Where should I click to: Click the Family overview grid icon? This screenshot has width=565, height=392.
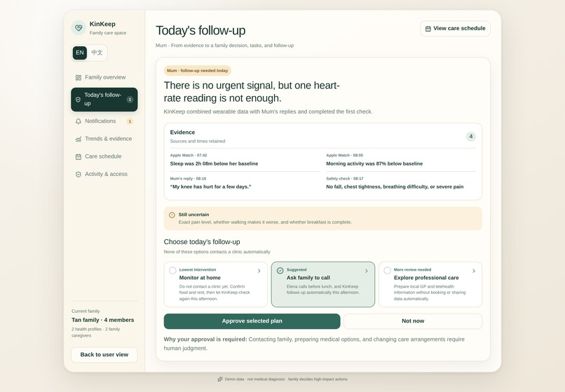click(x=79, y=78)
